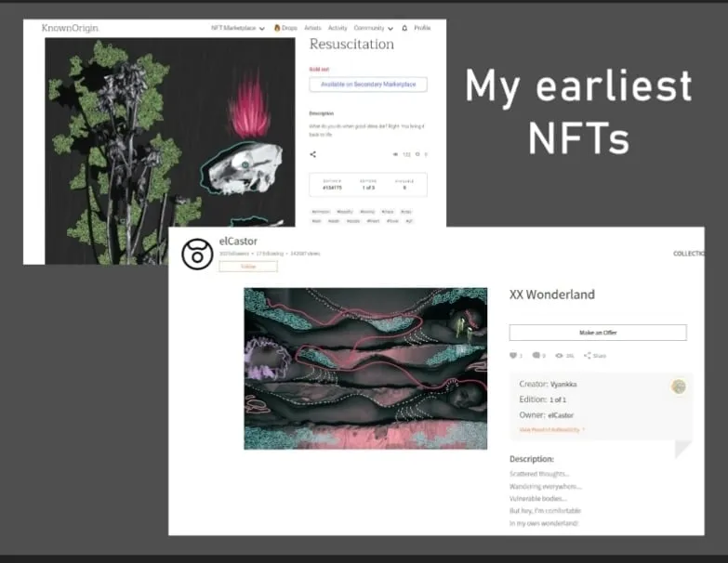Click the View Proof of Authenticity link

pyautogui.click(x=551, y=429)
